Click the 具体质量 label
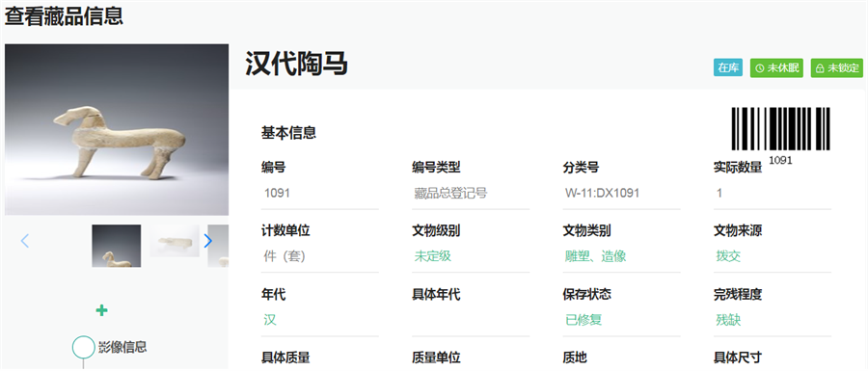This screenshot has height=371, width=868. pyautogui.click(x=285, y=358)
